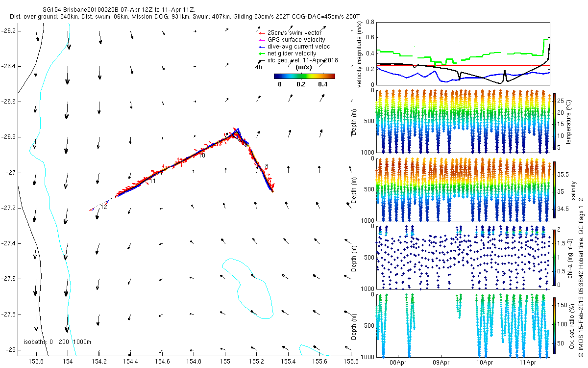Click the "Depth (m)" label of salinity panel

click(x=354, y=189)
